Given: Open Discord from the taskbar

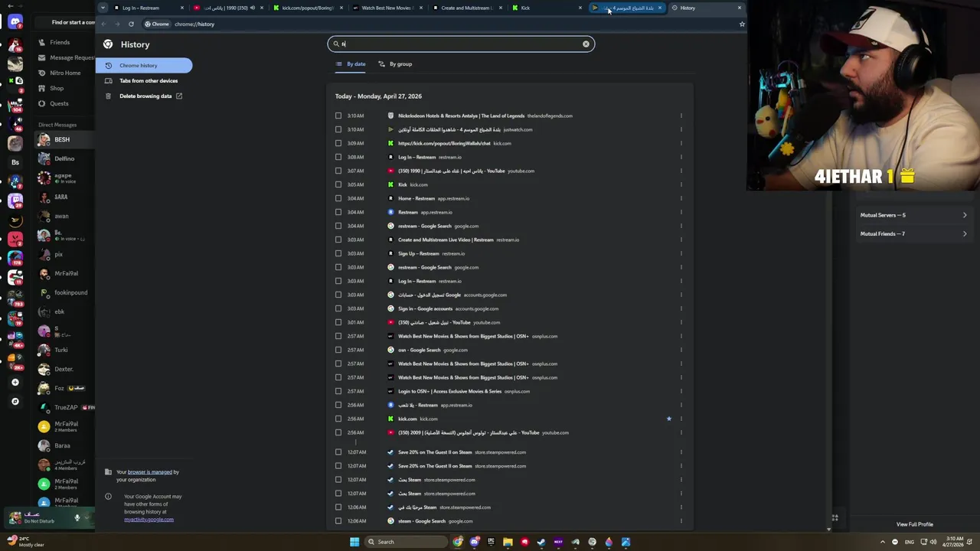Looking at the screenshot, I should 475,542.
